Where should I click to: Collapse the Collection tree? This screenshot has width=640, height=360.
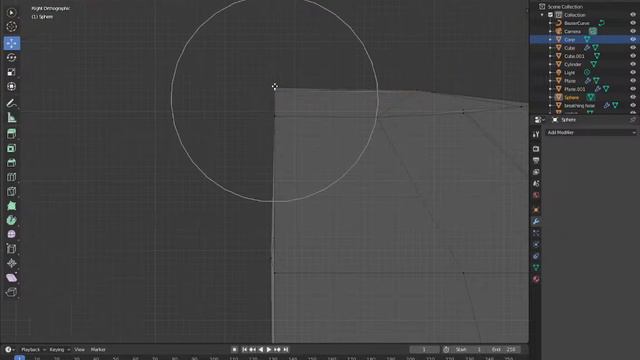point(542,15)
